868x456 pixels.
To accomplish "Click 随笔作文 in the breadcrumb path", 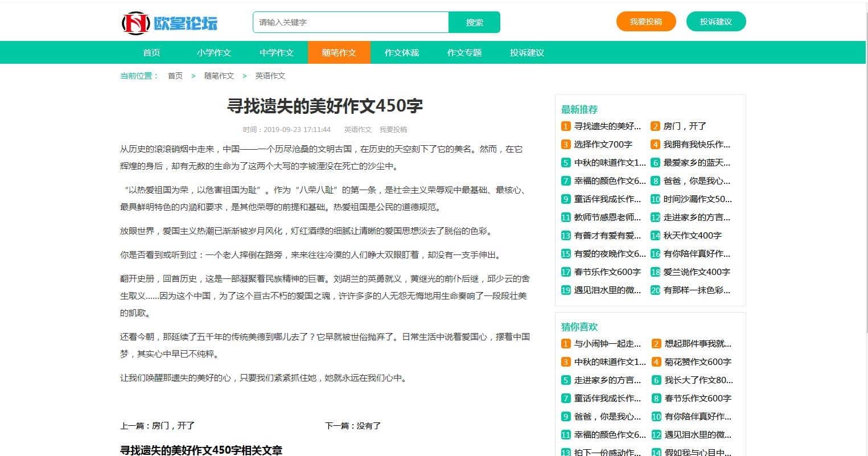I will (x=219, y=76).
